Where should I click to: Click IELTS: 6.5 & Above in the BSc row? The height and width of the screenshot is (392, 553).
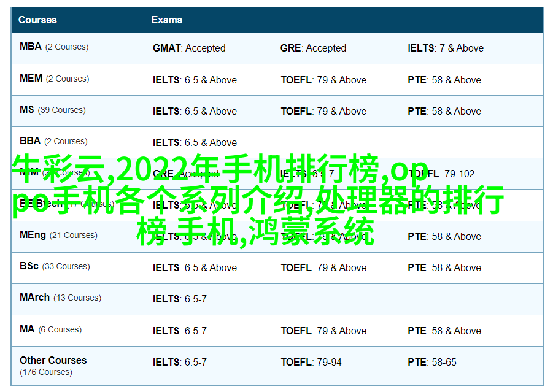[x=195, y=268]
